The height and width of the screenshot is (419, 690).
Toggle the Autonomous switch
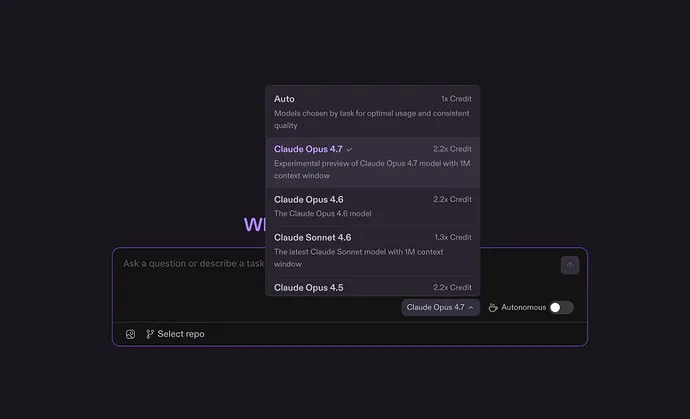pos(562,307)
